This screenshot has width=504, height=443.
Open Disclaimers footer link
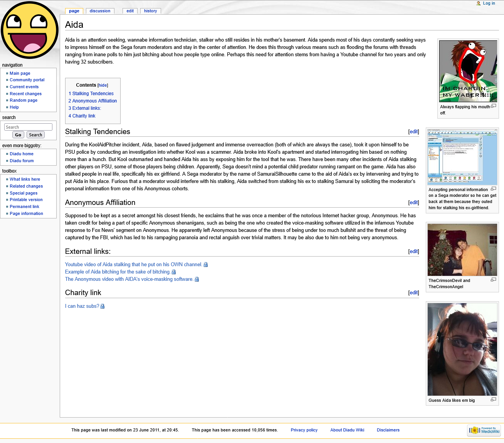pos(388,430)
